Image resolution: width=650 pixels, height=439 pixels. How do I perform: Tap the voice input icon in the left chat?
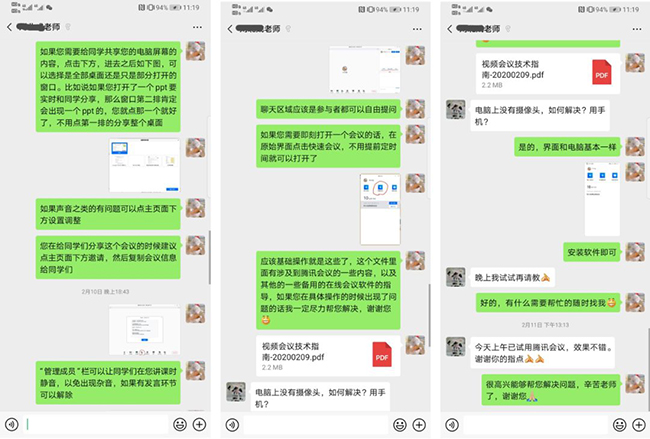(12, 424)
